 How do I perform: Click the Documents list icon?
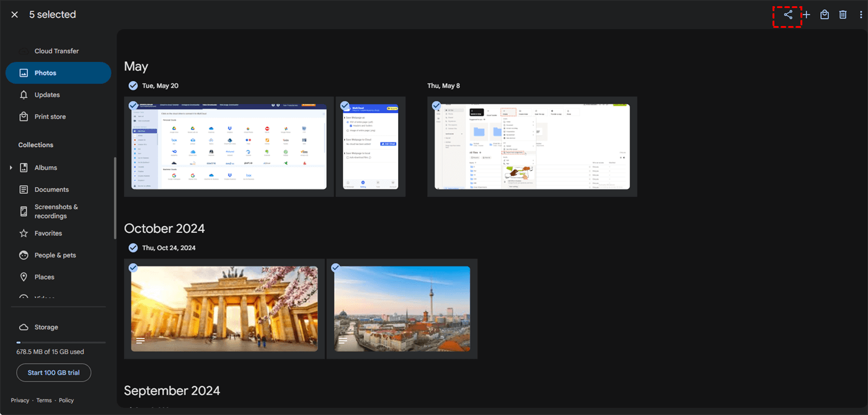coord(24,190)
